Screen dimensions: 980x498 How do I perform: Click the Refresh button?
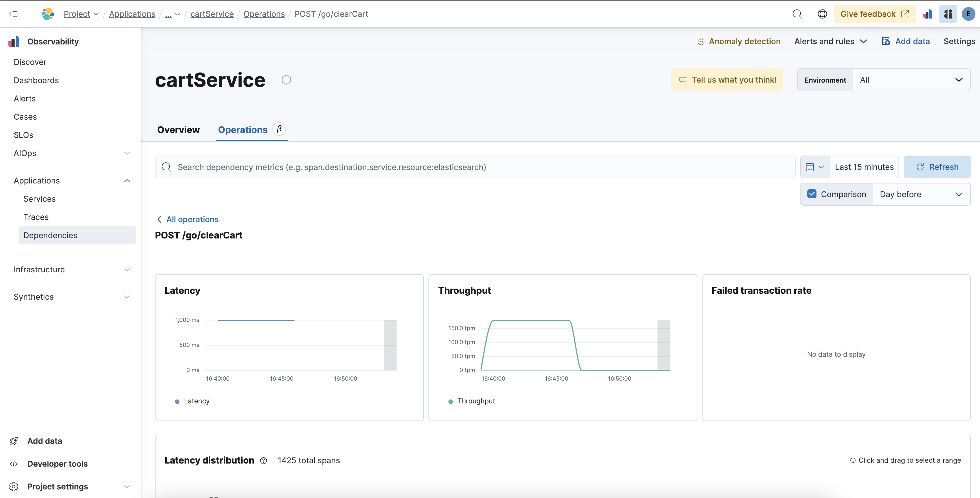[937, 167]
